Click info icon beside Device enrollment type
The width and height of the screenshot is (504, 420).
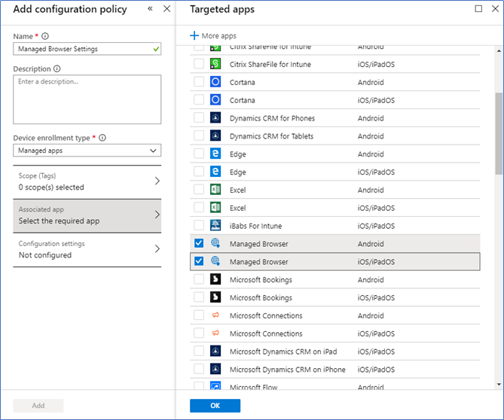102,138
